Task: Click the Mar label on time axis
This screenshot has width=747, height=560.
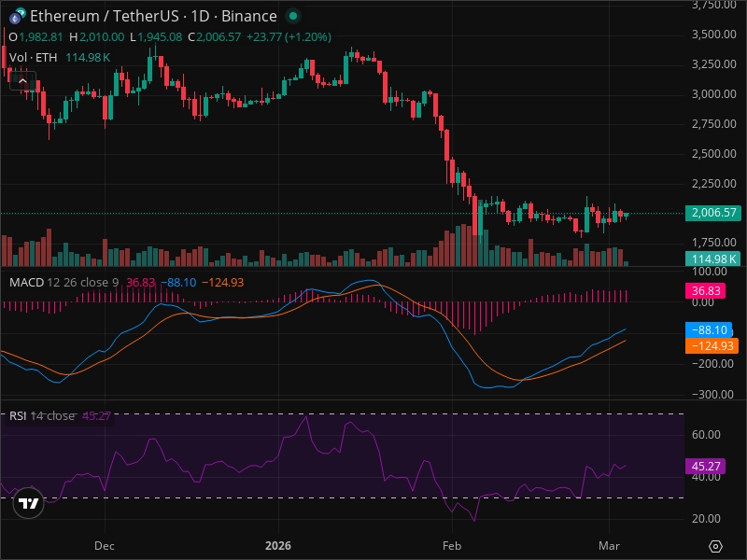Action: pyautogui.click(x=609, y=546)
